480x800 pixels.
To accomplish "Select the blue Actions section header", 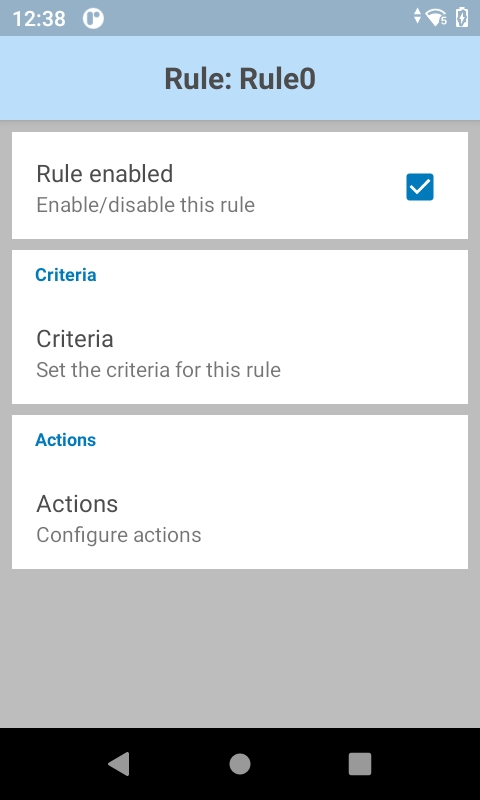I will [x=65, y=440].
